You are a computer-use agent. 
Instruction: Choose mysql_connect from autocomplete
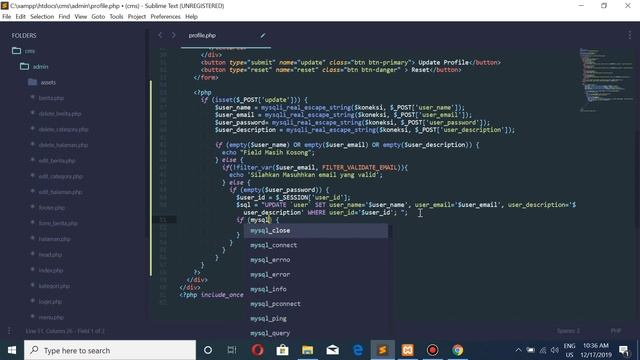coord(316,245)
